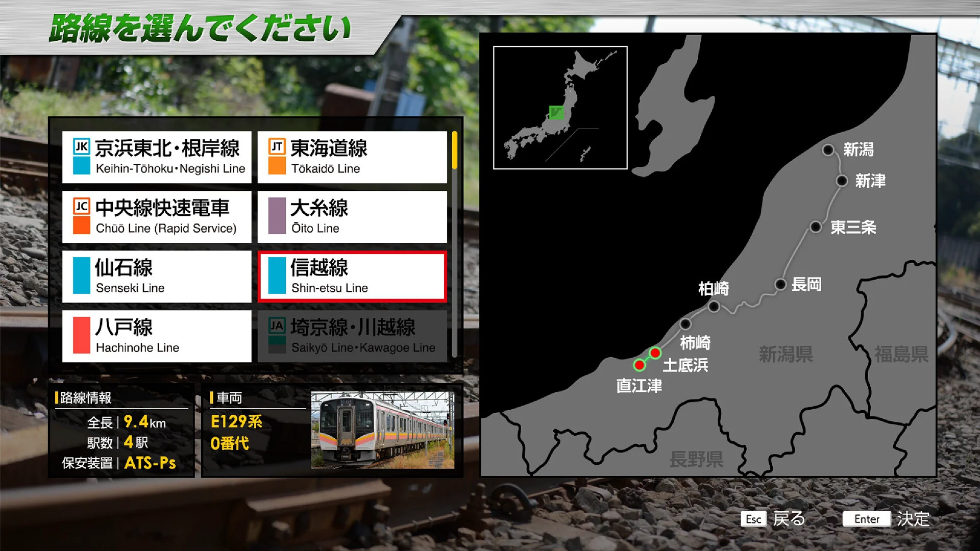The image size is (980, 551).
Task: Click the 路線情報 route info header
Action: tap(85, 397)
